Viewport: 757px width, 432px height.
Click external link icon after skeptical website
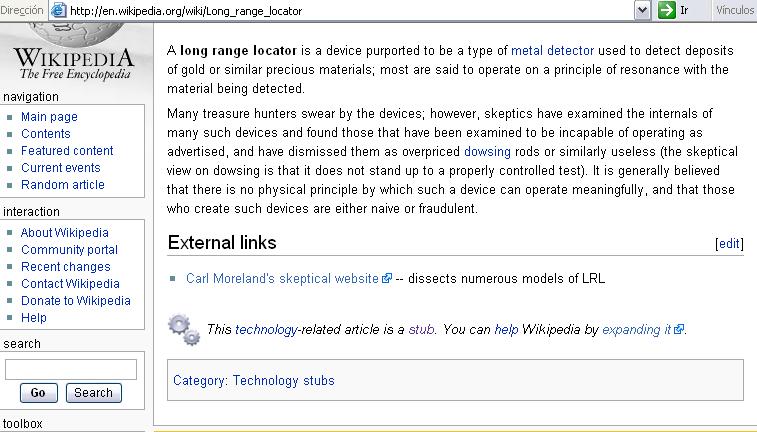pos(387,279)
